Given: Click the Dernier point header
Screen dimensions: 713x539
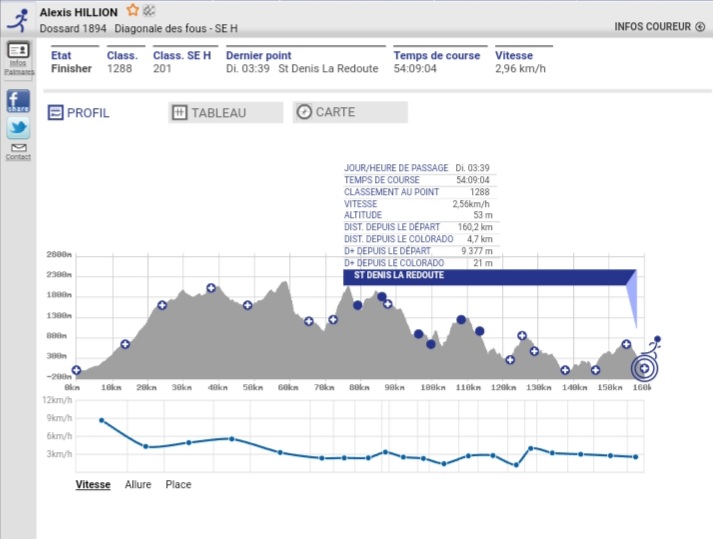Looking at the screenshot, I should point(259,55).
